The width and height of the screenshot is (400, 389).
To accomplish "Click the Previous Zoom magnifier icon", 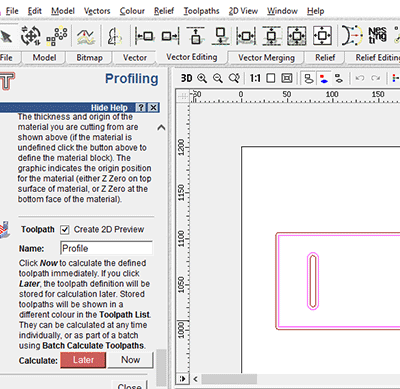I will tap(234, 78).
